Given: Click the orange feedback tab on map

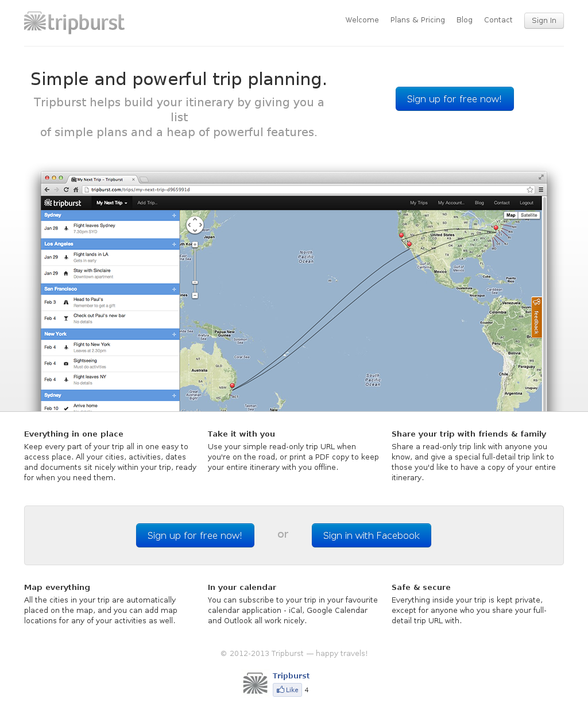Looking at the screenshot, I should 536,317.
